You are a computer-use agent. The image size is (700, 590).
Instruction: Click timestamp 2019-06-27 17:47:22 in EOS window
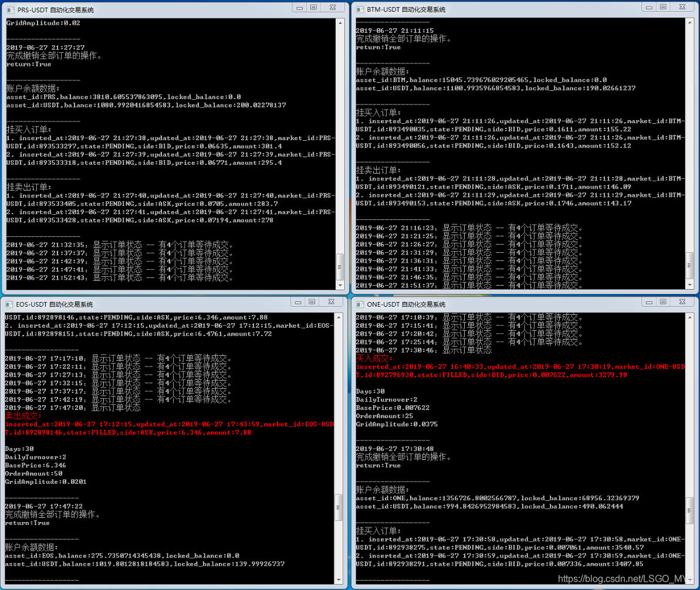tap(44, 507)
